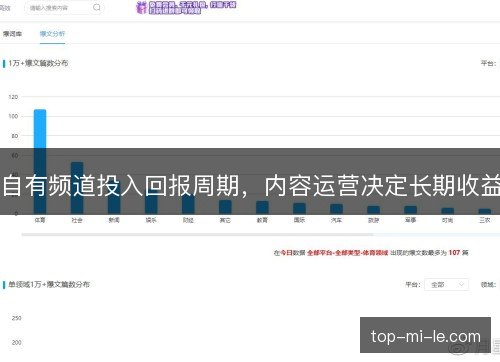Click the 三农 axis label
Screen dimensions: 500x362
(x=485, y=220)
